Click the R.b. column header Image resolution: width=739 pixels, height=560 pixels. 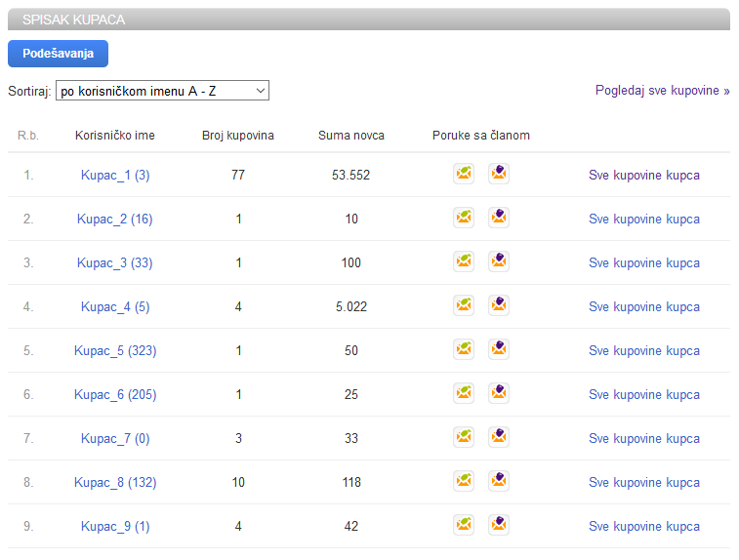pyautogui.click(x=28, y=136)
